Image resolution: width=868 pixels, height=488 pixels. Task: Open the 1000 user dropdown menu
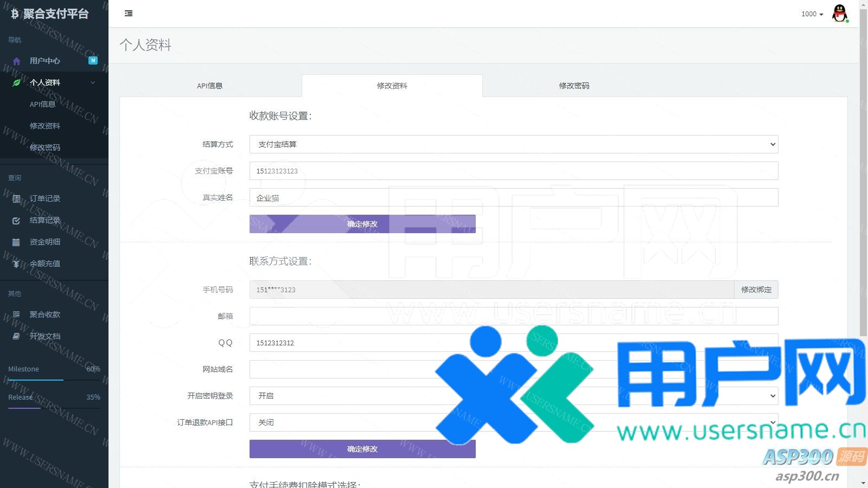(812, 14)
